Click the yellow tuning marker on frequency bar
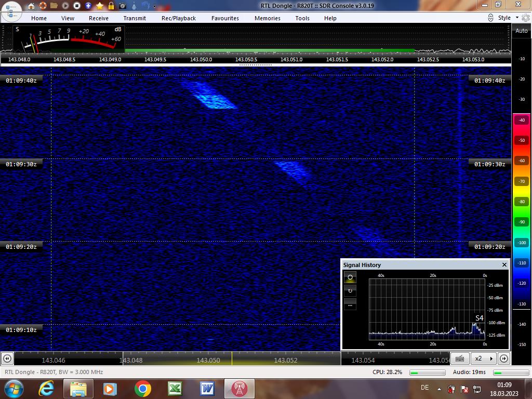532x399 pixels. coord(232,358)
